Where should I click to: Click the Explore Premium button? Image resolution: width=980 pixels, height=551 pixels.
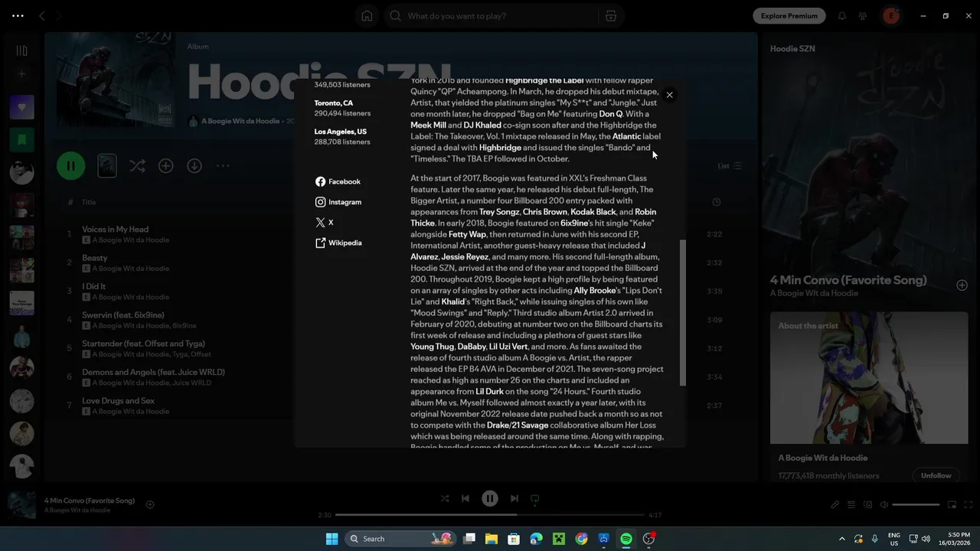point(789,16)
